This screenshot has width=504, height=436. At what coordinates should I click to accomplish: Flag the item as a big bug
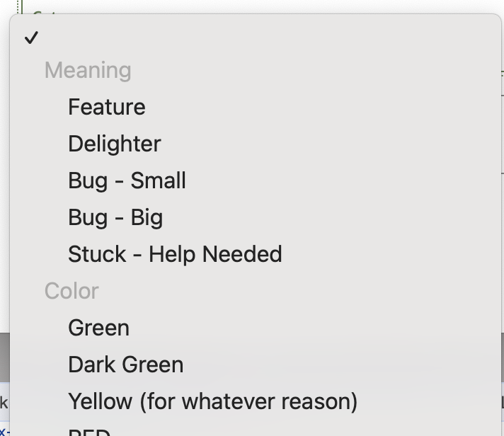point(115,217)
